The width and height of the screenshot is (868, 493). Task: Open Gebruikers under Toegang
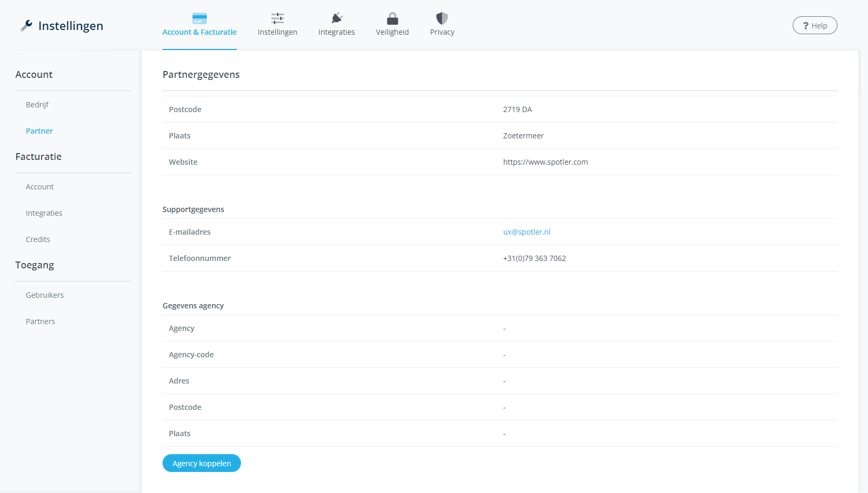coord(45,295)
